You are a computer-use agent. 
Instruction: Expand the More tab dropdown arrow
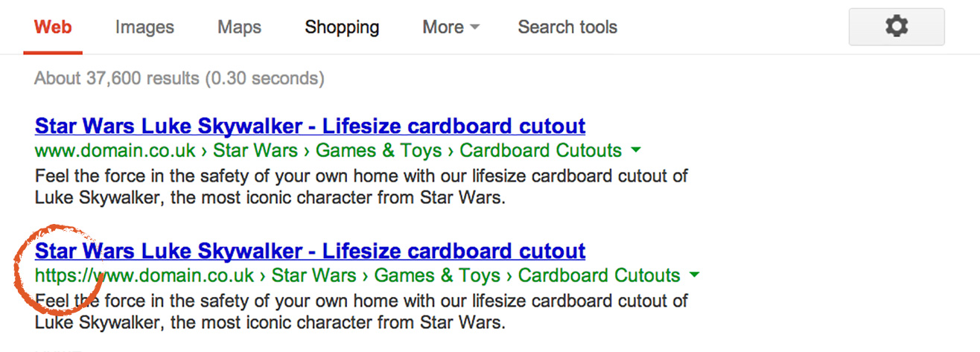474,28
